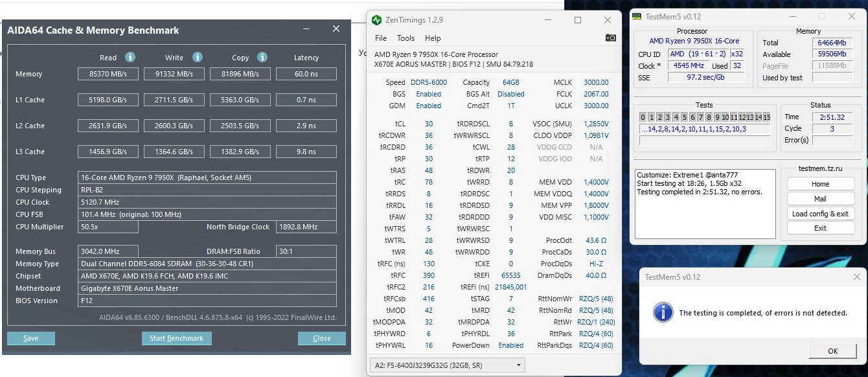
Task: Click MEM VDD value 1,4000V
Action: tap(596, 182)
